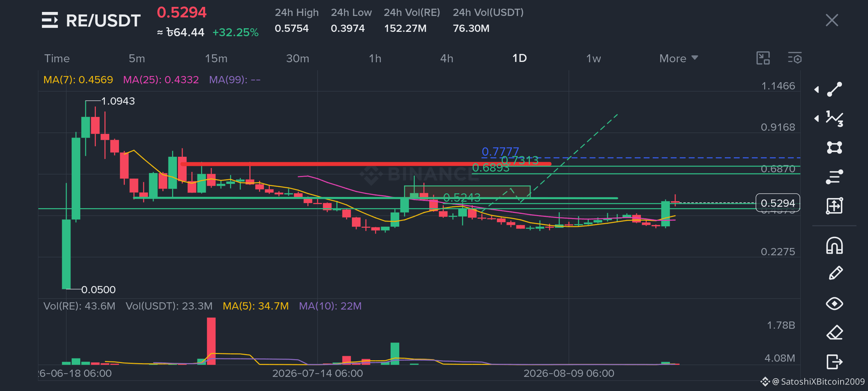
Task: Click the 0.0500 low price marker
Action: [98, 290]
